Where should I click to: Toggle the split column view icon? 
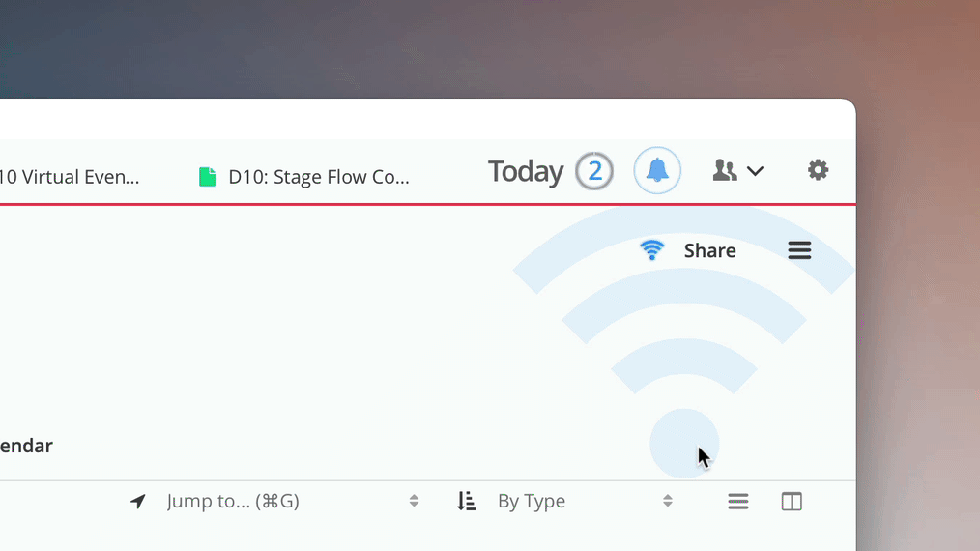click(x=792, y=501)
